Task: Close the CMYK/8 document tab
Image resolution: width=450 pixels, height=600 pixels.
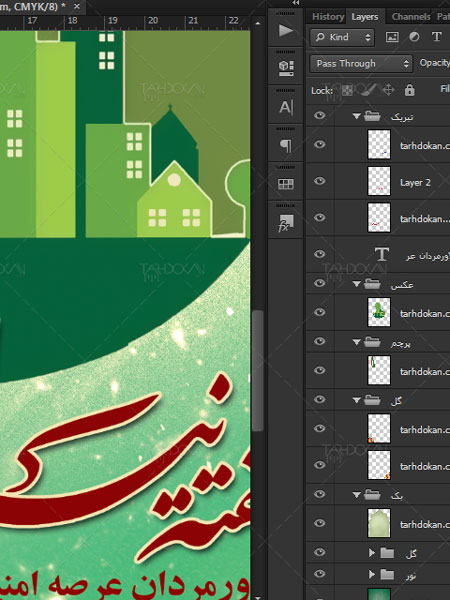Action: point(77,6)
